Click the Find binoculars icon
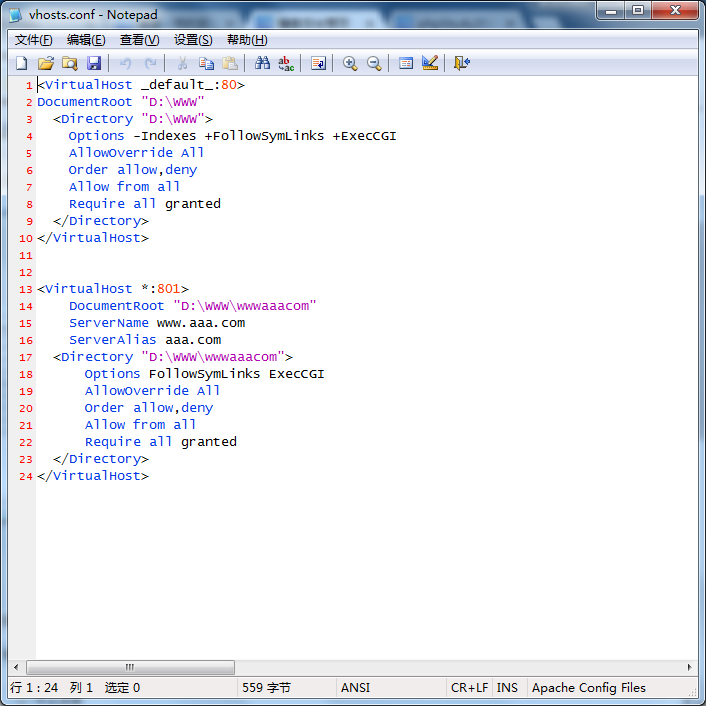 click(x=262, y=63)
